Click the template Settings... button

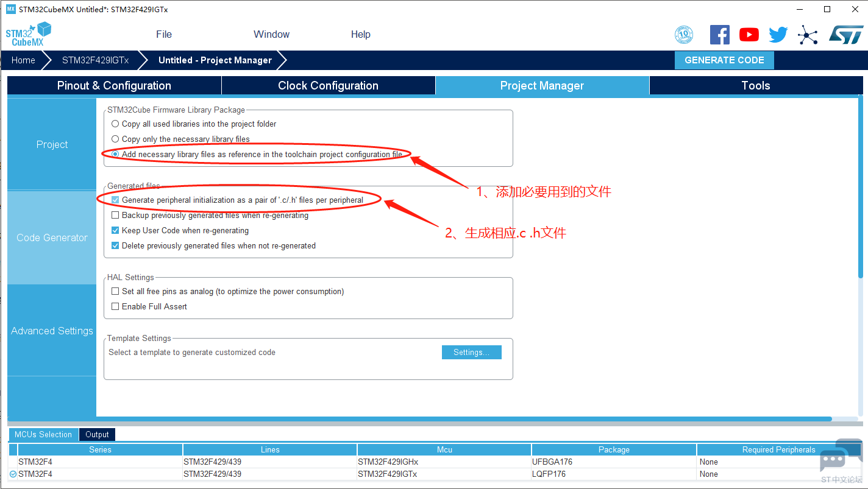tap(471, 352)
